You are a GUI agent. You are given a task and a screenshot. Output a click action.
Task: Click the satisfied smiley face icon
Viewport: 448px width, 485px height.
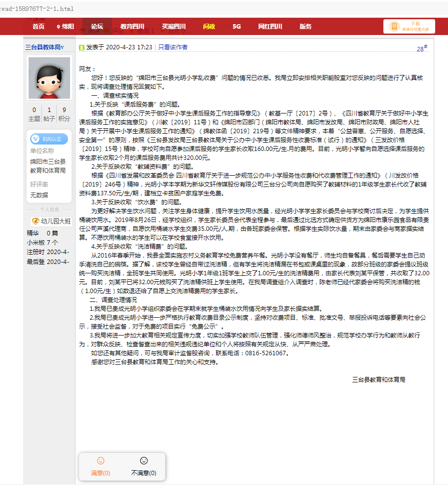pyautogui.click(x=101, y=460)
